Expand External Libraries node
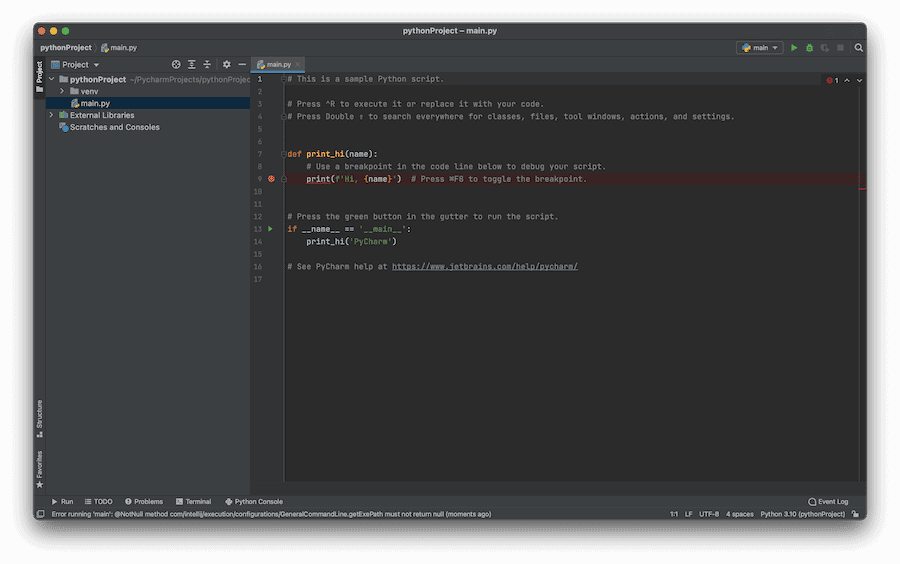The image size is (900, 564). (51, 115)
